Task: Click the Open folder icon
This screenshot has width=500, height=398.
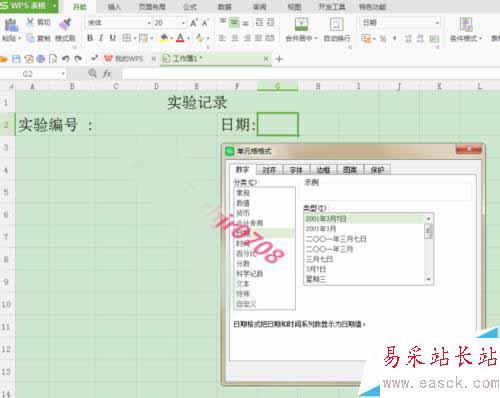Action: 4,59
